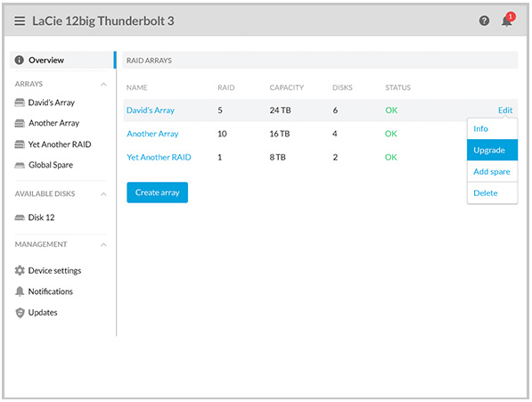The image size is (532, 402).
Task: Open Device settings in the sidebar
Action: [x=54, y=270]
